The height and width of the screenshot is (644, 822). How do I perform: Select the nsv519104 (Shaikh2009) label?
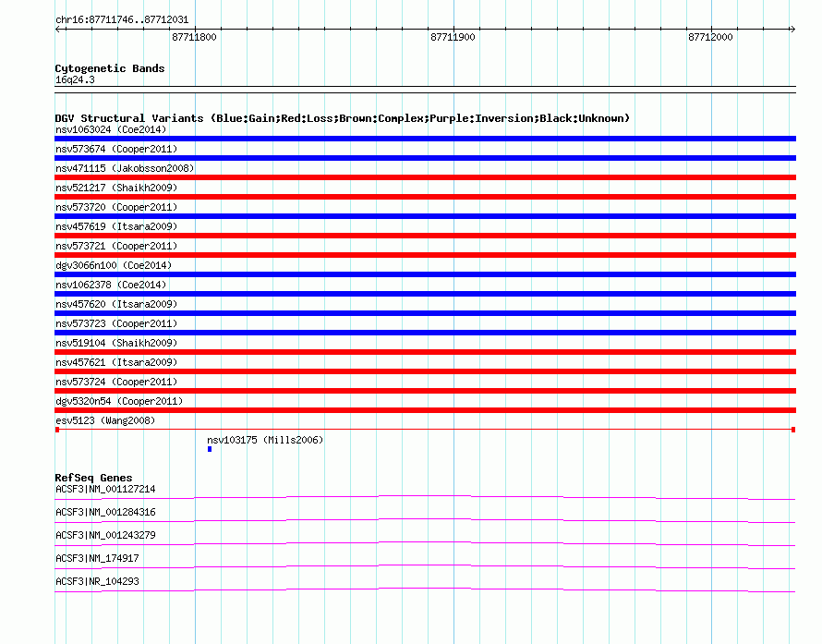pyautogui.click(x=116, y=343)
